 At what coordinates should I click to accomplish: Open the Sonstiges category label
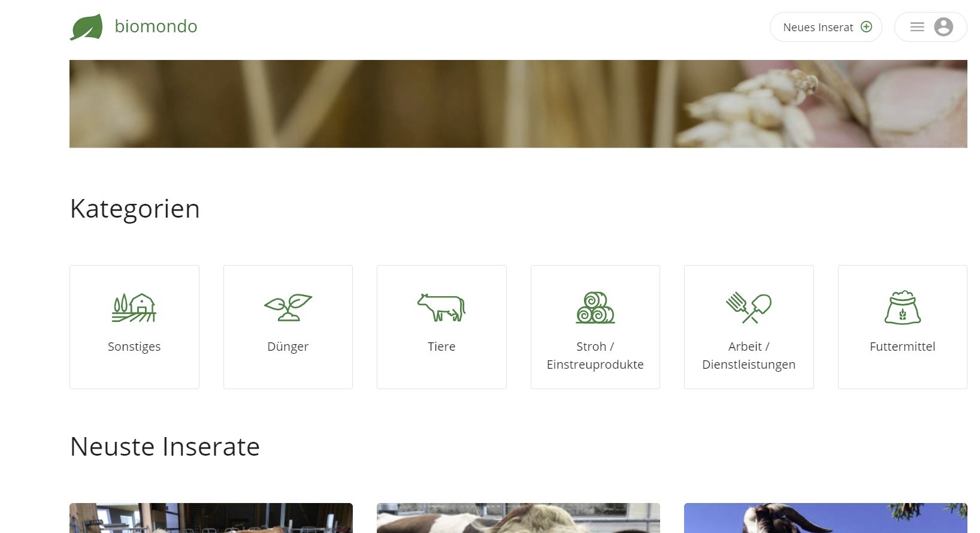(134, 347)
